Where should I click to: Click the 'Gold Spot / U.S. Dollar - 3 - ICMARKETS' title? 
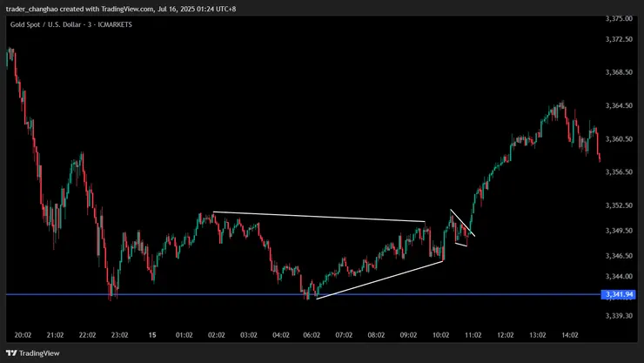(71, 24)
